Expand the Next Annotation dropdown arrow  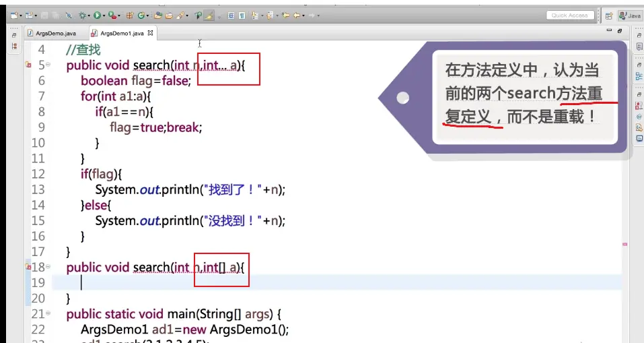pyautogui.click(x=262, y=15)
